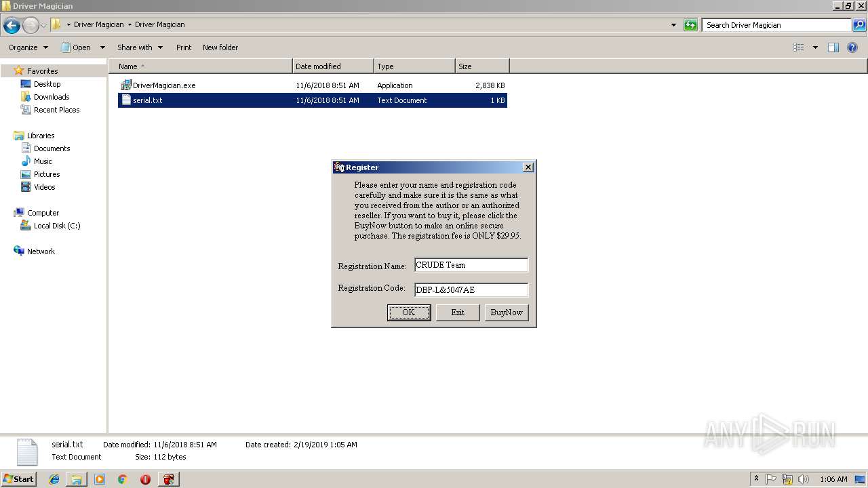This screenshot has height=488, width=868.
Task: Click the Registration Name input field
Action: pyautogui.click(x=471, y=265)
